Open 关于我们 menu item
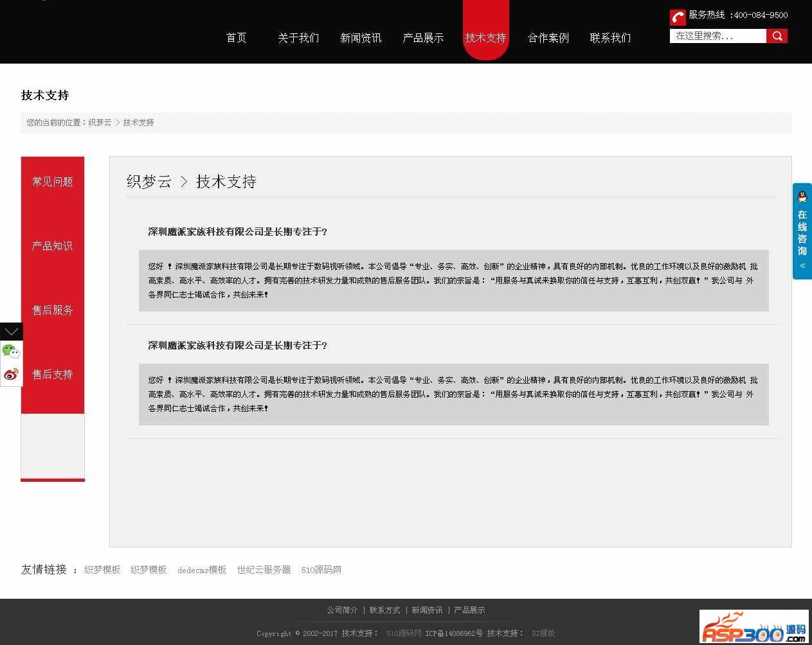This screenshot has height=645, width=812. point(298,38)
